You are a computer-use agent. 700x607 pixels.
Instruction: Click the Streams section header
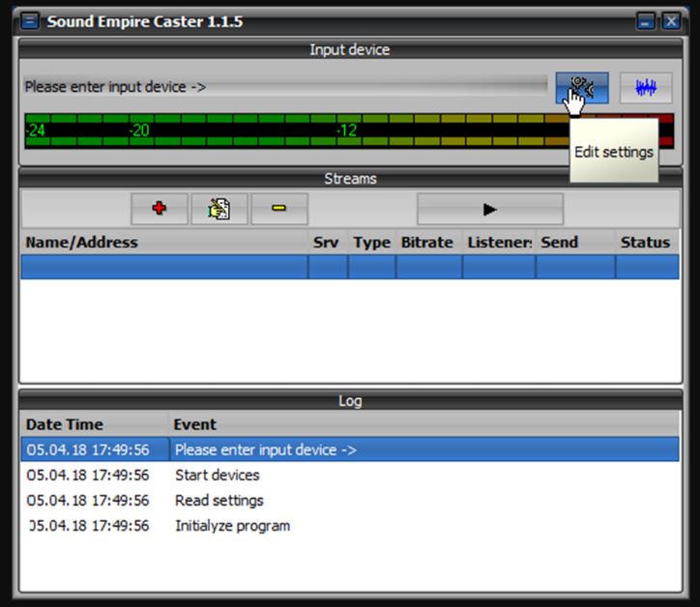tap(350, 179)
